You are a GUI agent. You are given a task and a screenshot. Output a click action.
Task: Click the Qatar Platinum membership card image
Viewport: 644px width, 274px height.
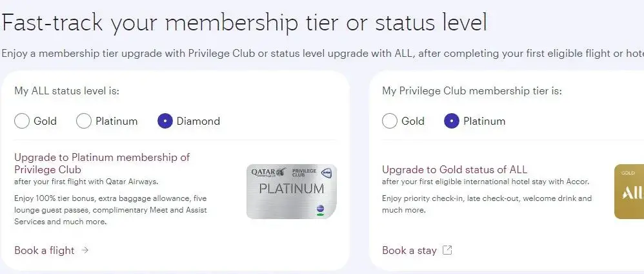click(x=292, y=191)
